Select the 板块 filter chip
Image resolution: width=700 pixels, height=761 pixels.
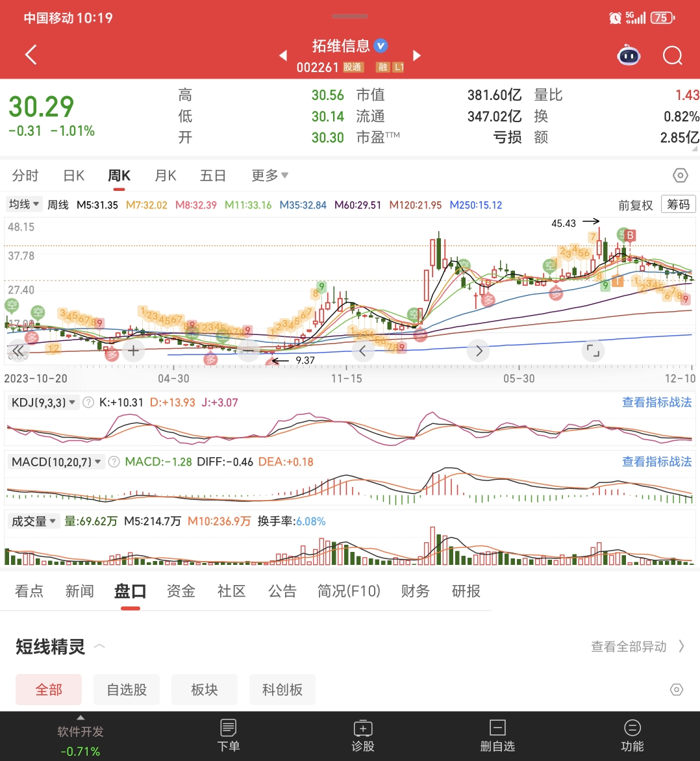(x=205, y=690)
